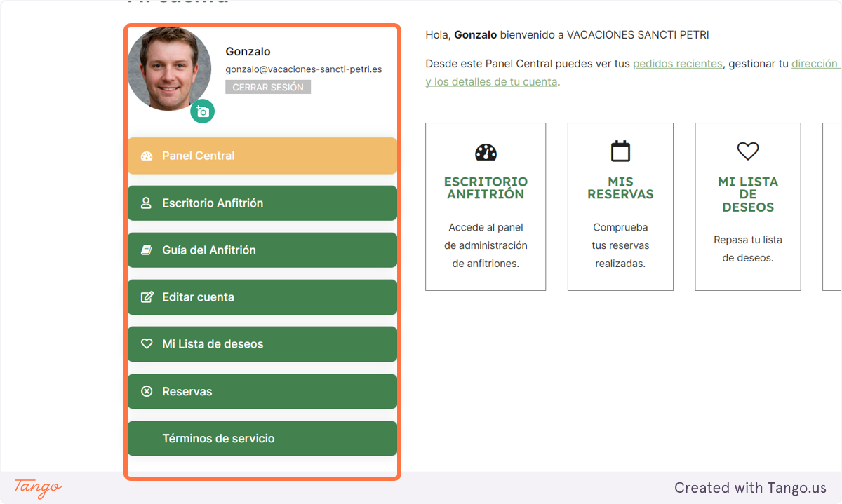Click the pencil edit icon beside Editar cuenta
The image size is (842, 504).
[x=147, y=297]
